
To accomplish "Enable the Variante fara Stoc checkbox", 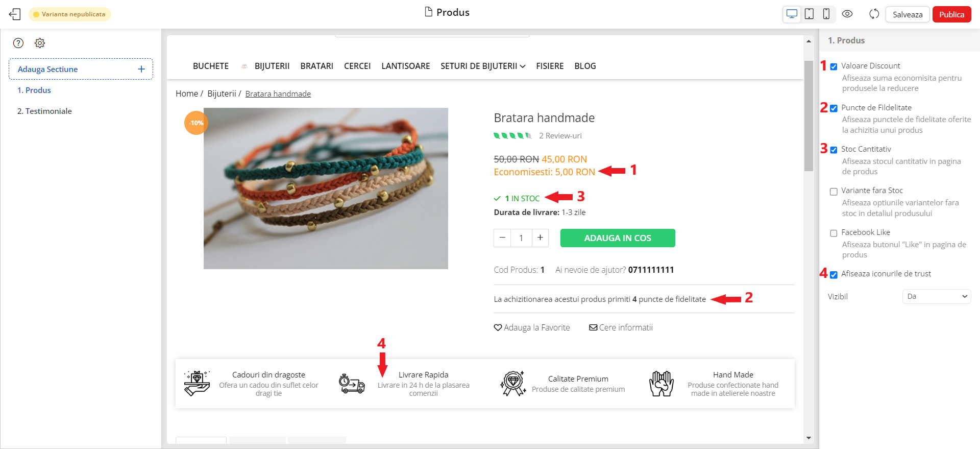I will [x=834, y=192].
